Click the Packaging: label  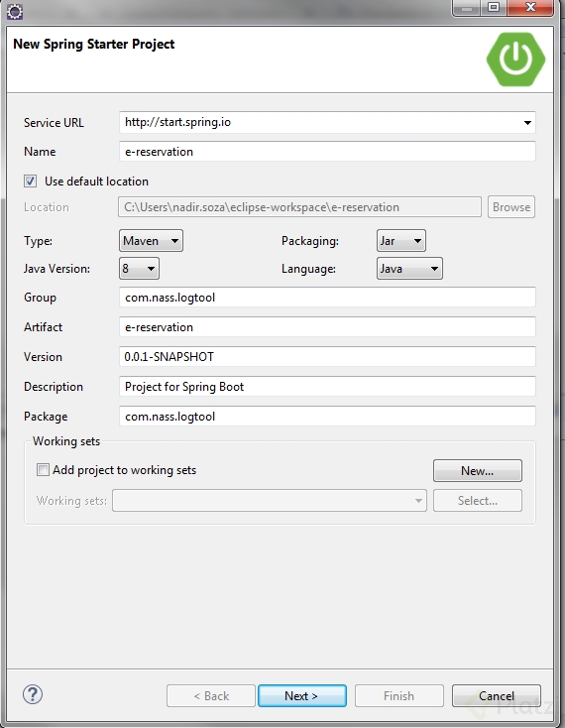[310, 241]
